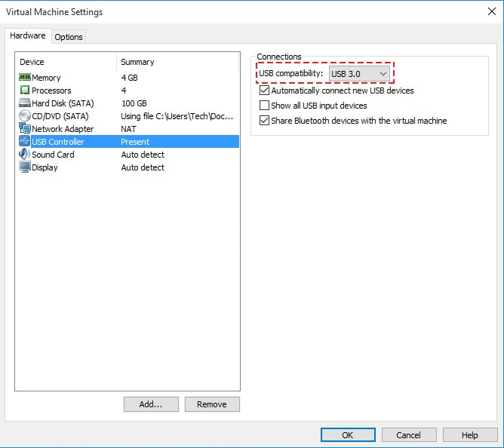504x448 pixels.
Task: Select the USB Controller icon
Action: [24, 142]
